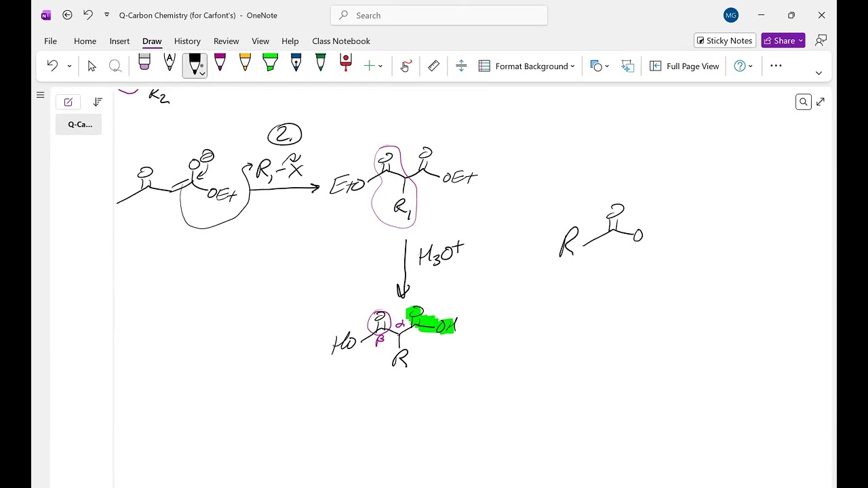This screenshot has height=488, width=868.
Task: Open the ribbon More options ellipsis
Action: click(x=776, y=66)
